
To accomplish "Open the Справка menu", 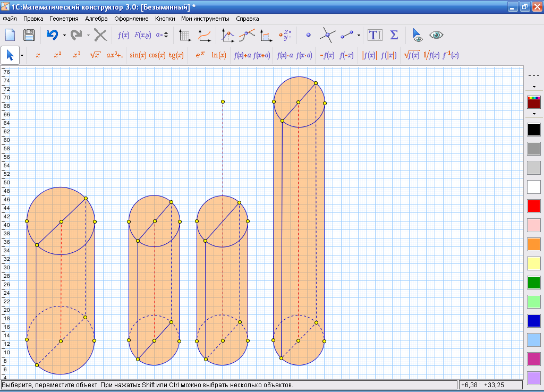I will coord(248,19).
